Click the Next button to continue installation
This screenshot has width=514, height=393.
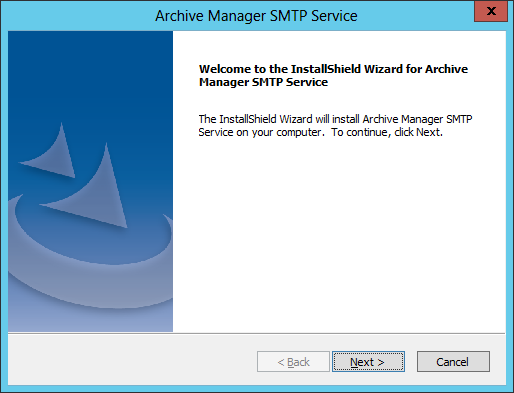[368, 362]
